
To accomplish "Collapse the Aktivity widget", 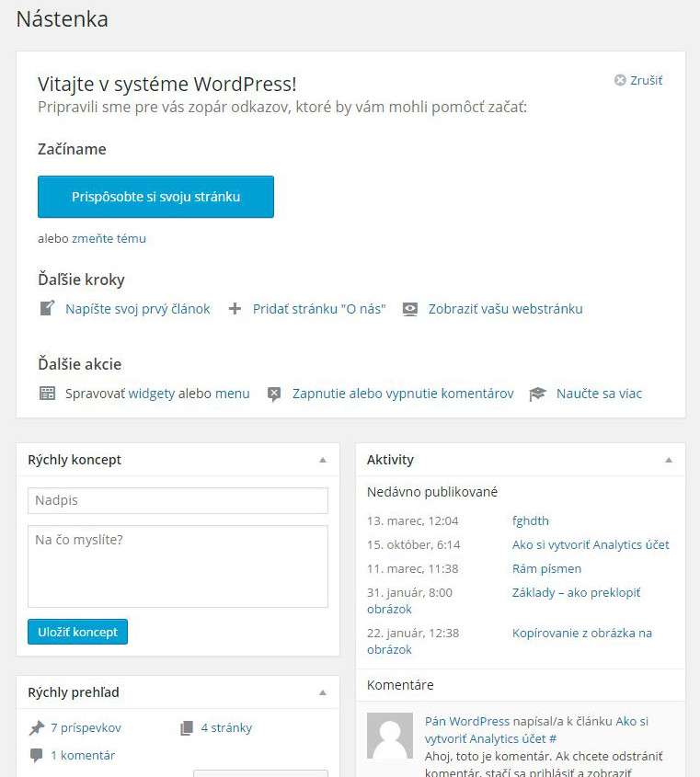I will [x=669, y=460].
